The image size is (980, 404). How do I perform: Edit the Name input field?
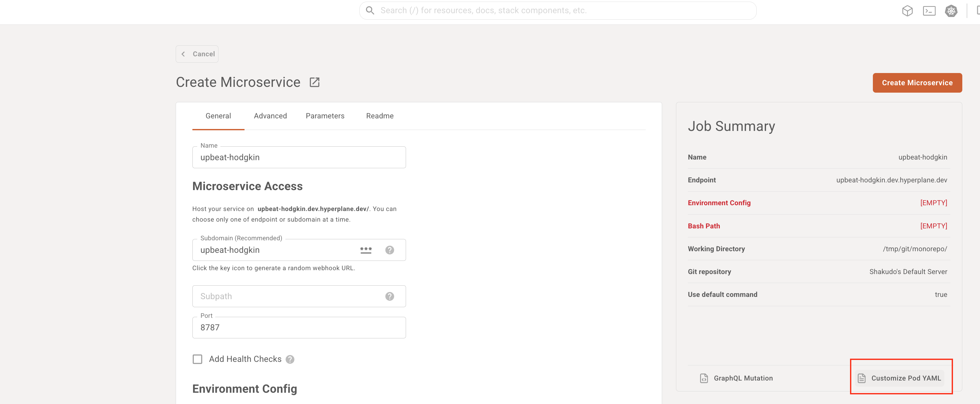299,158
